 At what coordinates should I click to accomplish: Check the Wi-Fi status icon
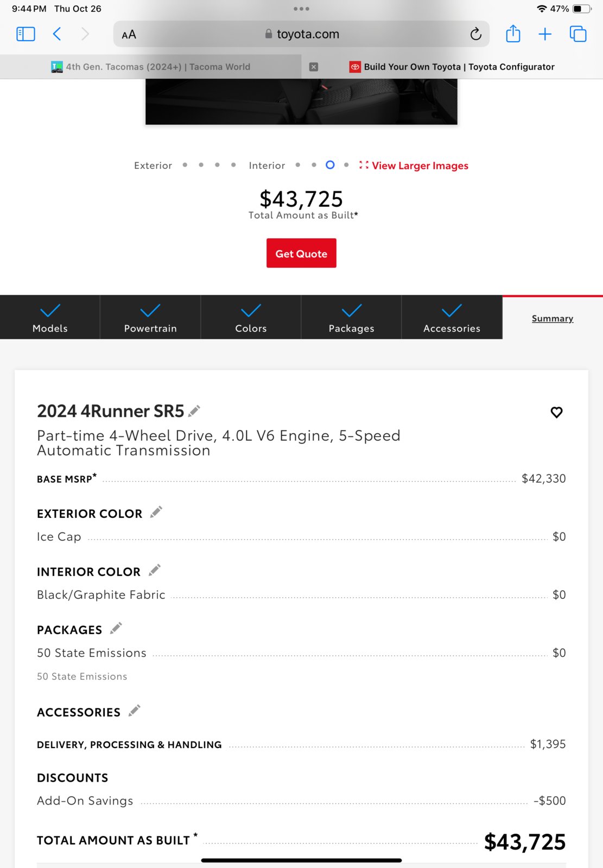[x=541, y=9]
